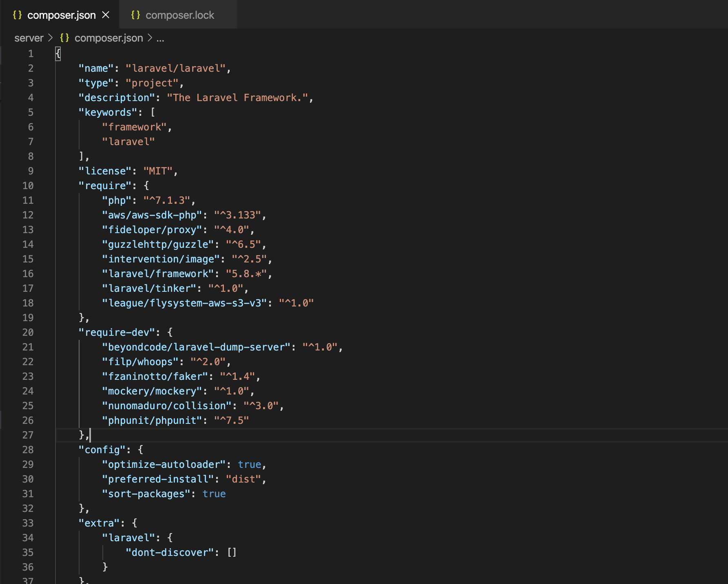
Task: Click the "license" key
Action: coord(105,171)
